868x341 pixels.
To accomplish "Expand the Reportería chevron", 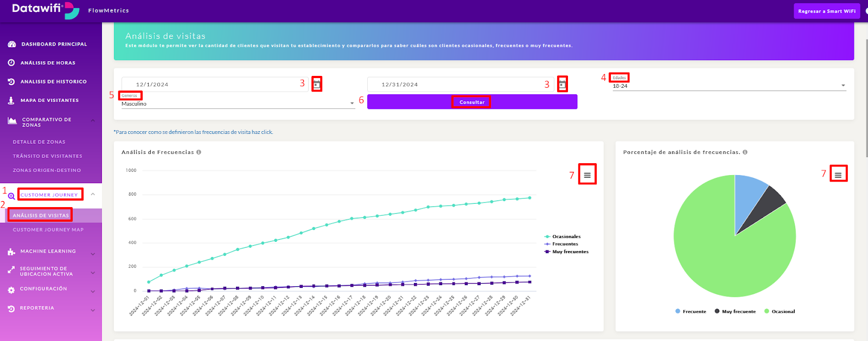I will 93,310.
